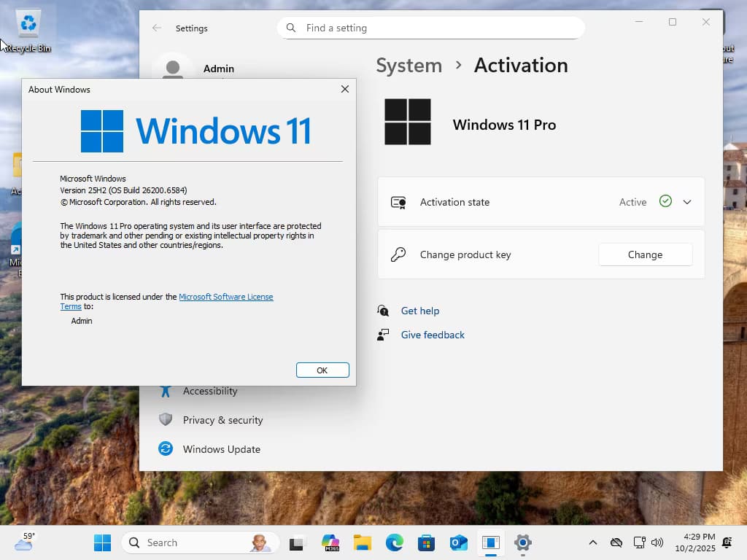The width and height of the screenshot is (747, 560).
Task: Click the Windows Start button
Action: 103,542
